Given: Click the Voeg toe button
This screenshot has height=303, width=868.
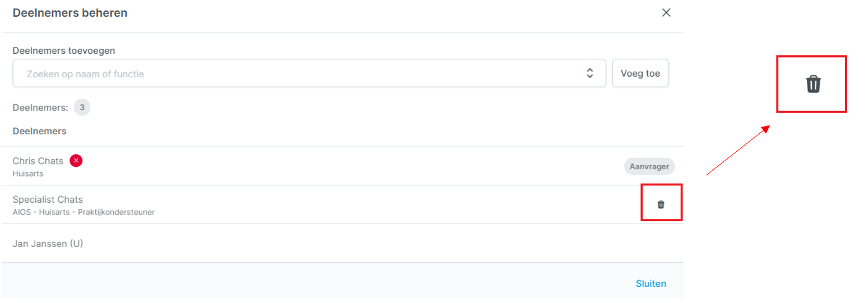Looking at the screenshot, I should tap(640, 73).
